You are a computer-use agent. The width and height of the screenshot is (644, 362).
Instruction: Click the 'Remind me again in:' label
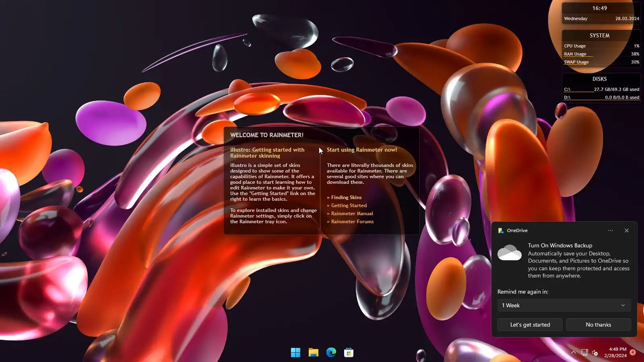pyautogui.click(x=523, y=292)
